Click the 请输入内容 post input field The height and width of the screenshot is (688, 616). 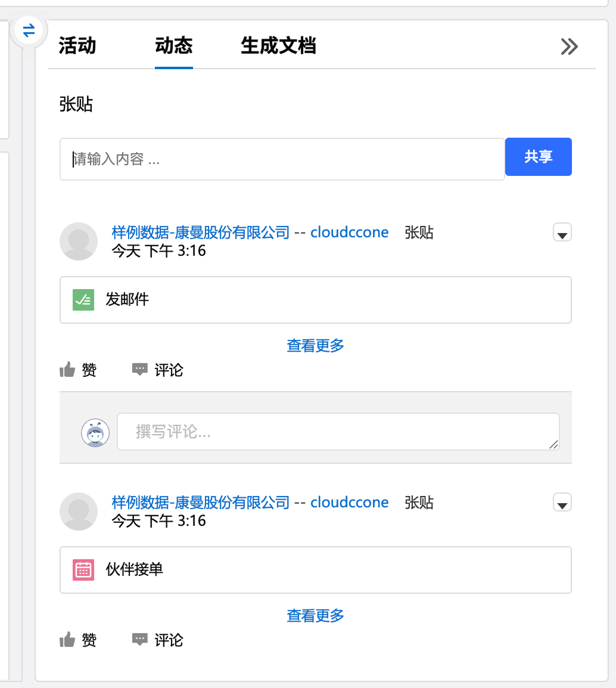tap(282, 159)
